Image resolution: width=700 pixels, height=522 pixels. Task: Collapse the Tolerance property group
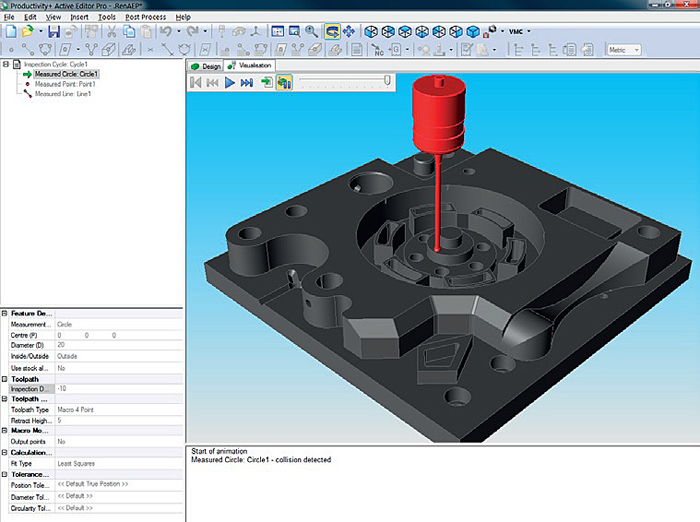point(4,474)
